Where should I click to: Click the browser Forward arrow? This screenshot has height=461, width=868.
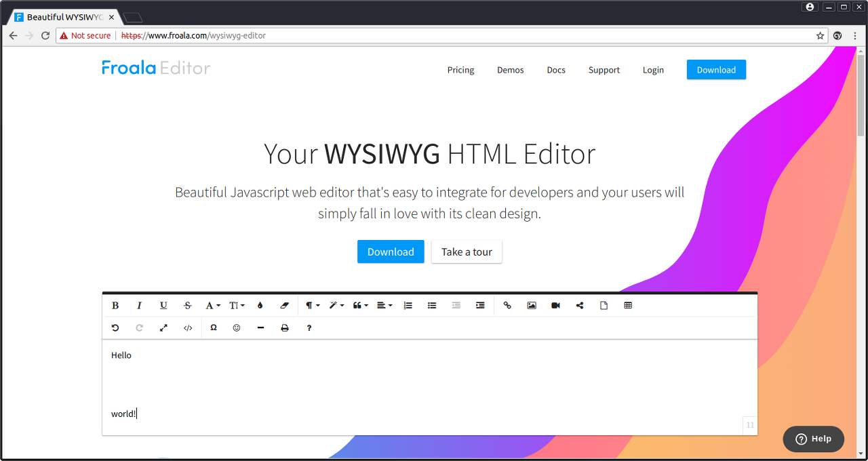(29, 35)
